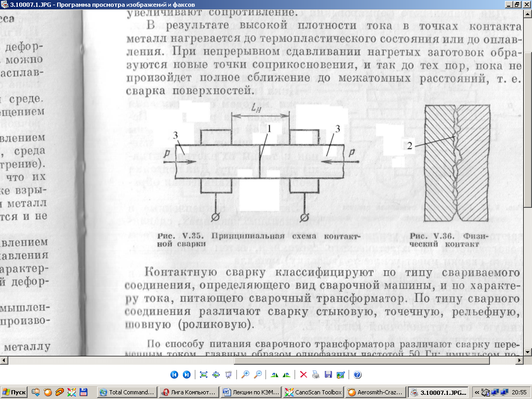Start the slide show
The width and height of the screenshot is (532, 399).
[x=229, y=375]
